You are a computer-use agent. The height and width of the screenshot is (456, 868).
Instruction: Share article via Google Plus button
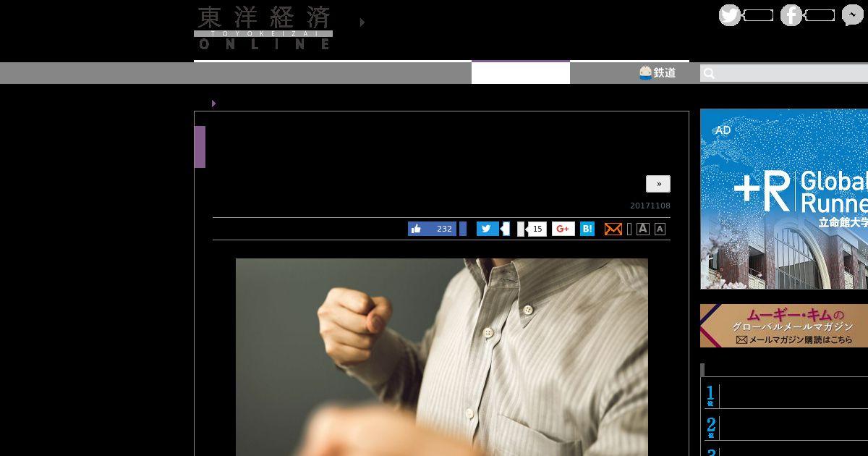(563, 229)
